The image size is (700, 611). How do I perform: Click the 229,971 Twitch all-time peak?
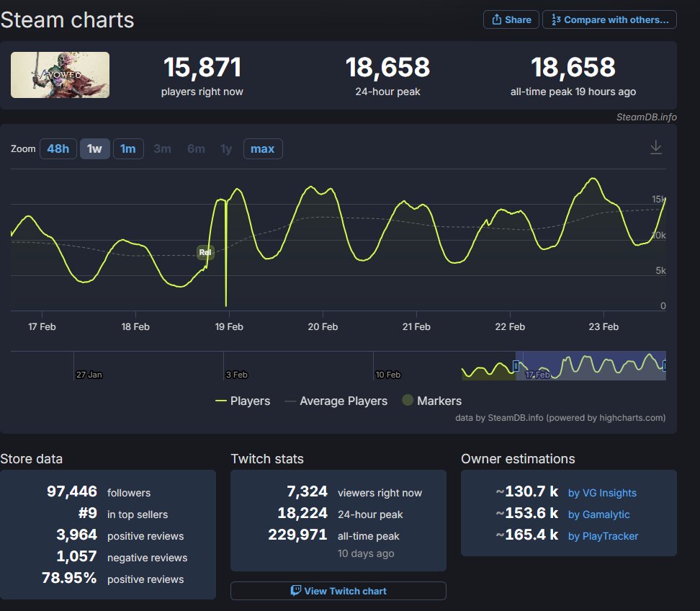point(297,535)
